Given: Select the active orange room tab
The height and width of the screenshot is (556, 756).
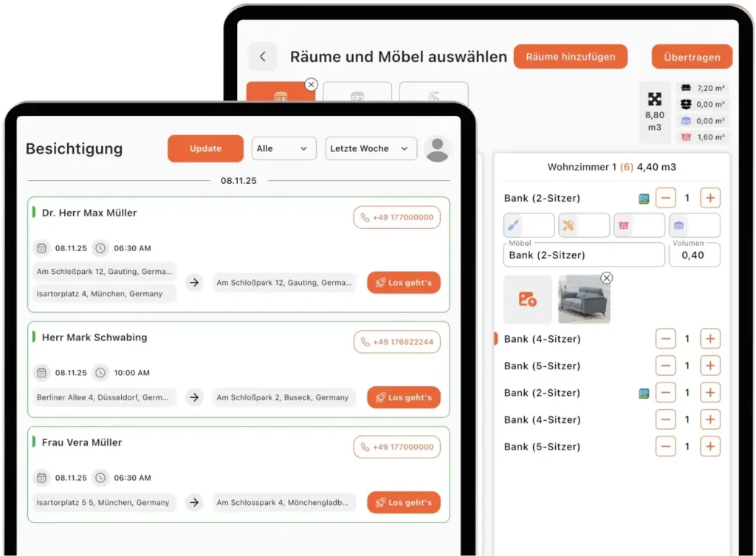Looking at the screenshot, I should 281,92.
